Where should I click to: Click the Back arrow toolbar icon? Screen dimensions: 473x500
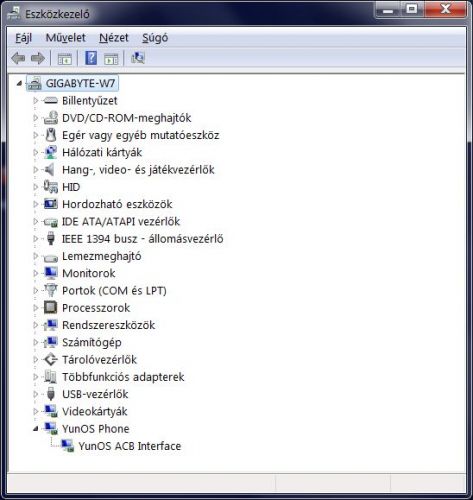coord(18,58)
